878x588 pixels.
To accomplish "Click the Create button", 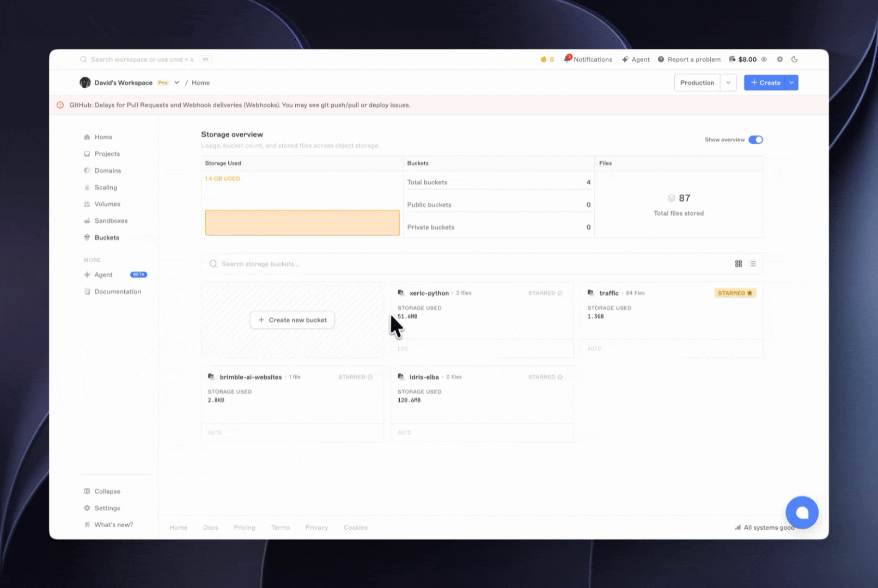I will pyautogui.click(x=765, y=83).
